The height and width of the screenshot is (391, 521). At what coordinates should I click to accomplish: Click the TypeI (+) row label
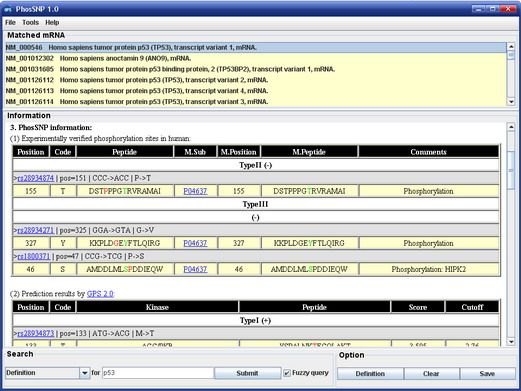coord(255,321)
